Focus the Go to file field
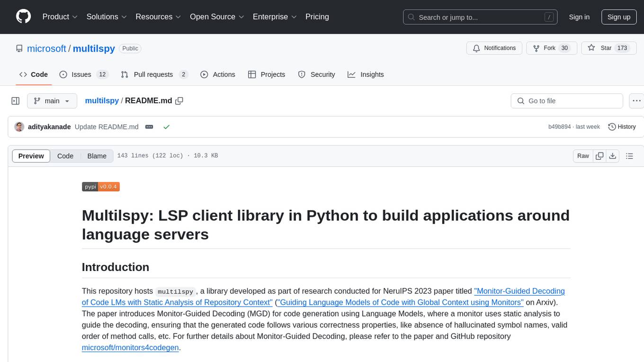The width and height of the screenshot is (644, 362). click(x=567, y=101)
